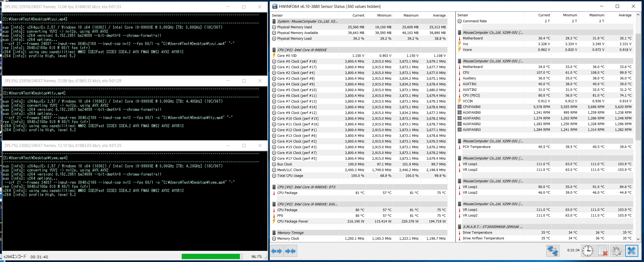Open HWiNFO sensor settings gear
This screenshot has width=644, height=262.
(x=617, y=251)
